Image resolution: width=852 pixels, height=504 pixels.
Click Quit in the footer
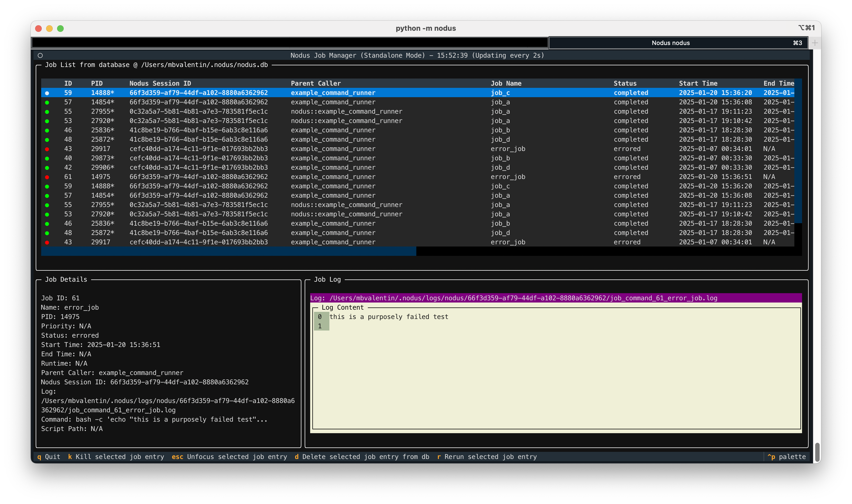coord(49,457)
